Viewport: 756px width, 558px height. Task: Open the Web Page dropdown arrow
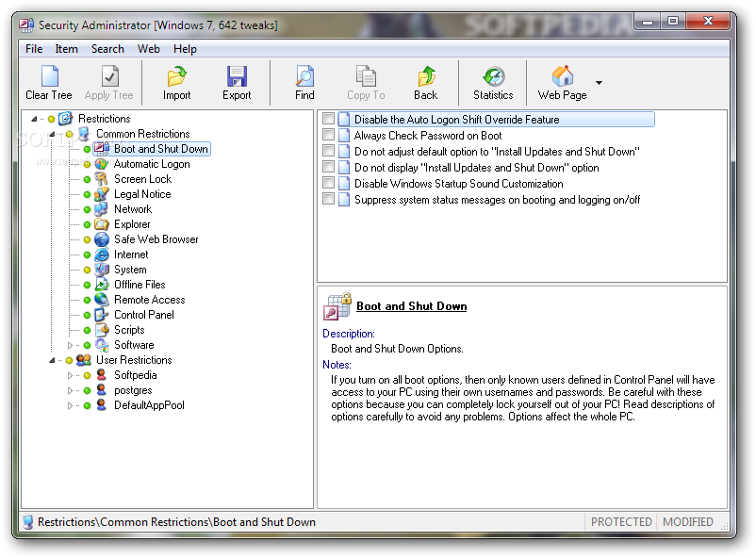point(599,83)
